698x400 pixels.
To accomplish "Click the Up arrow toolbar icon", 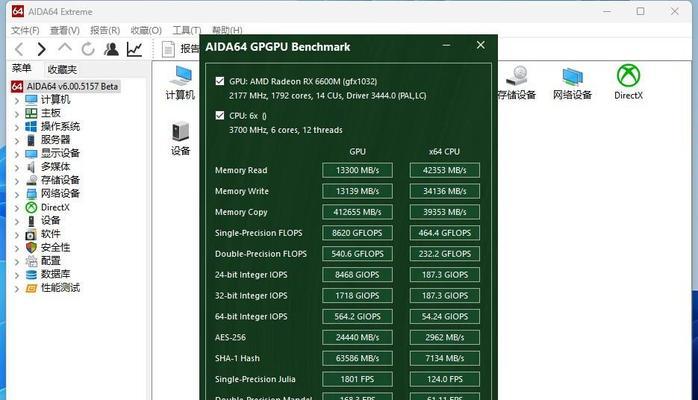I will tap(65, 48).
